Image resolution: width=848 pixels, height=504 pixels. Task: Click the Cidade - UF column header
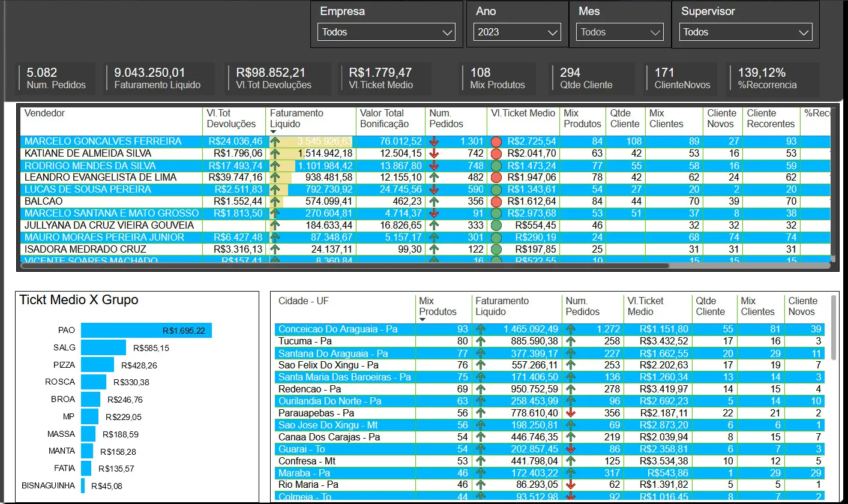303,301
